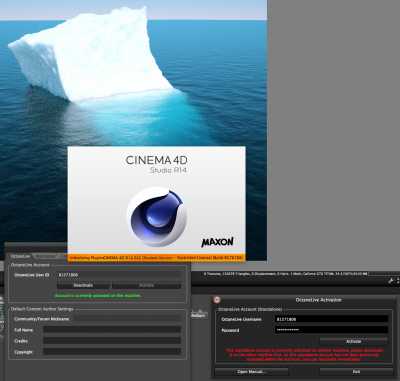Open the Application tab
The image size is (400, 381).
pos(46,256)
